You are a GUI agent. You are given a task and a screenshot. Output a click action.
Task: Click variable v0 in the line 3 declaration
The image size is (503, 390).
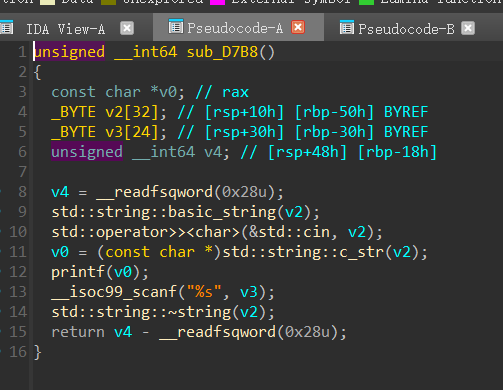click(168, 92)
